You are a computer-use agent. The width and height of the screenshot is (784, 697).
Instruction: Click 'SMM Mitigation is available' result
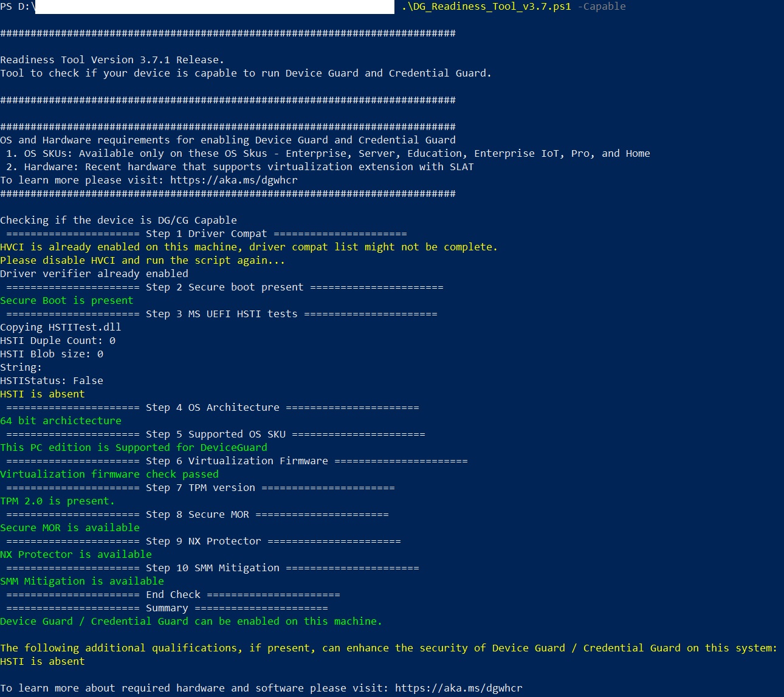tap(82, 581)
